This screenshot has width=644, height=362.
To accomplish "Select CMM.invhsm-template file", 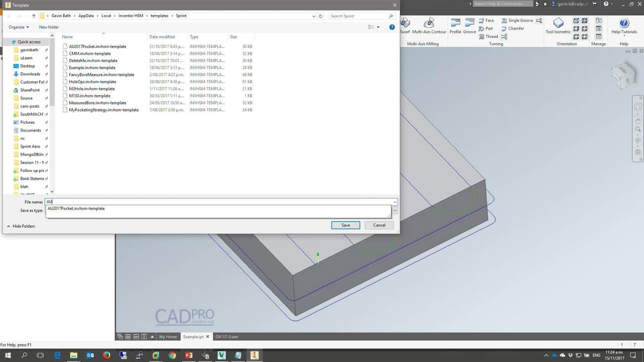I will (x=90, y=53).
